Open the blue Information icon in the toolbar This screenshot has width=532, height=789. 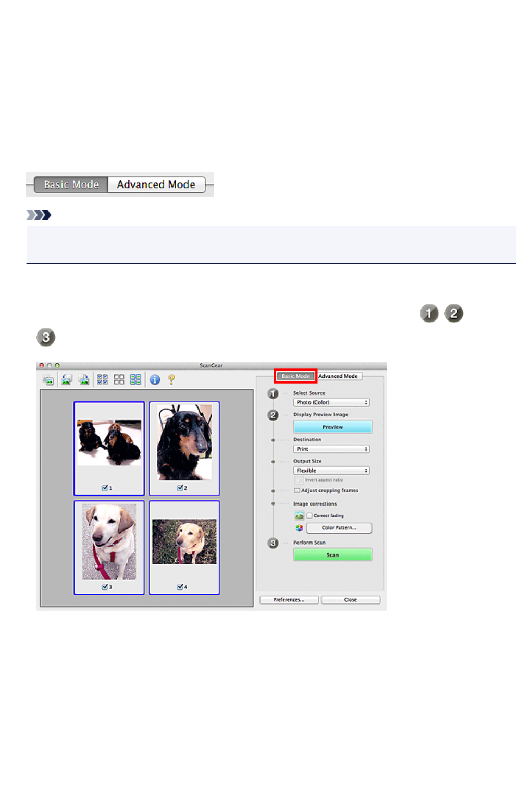pos(155,380)
